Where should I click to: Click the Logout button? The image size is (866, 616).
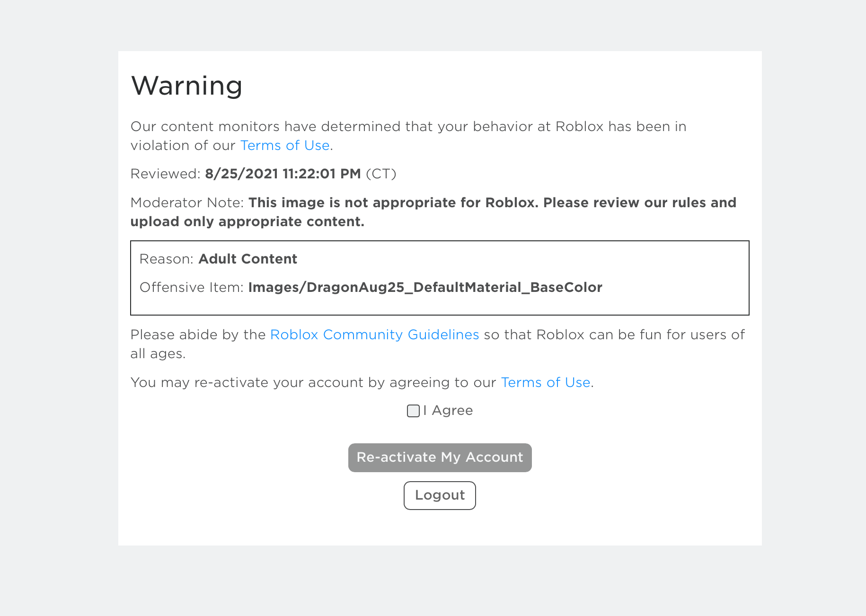[440, 495]
